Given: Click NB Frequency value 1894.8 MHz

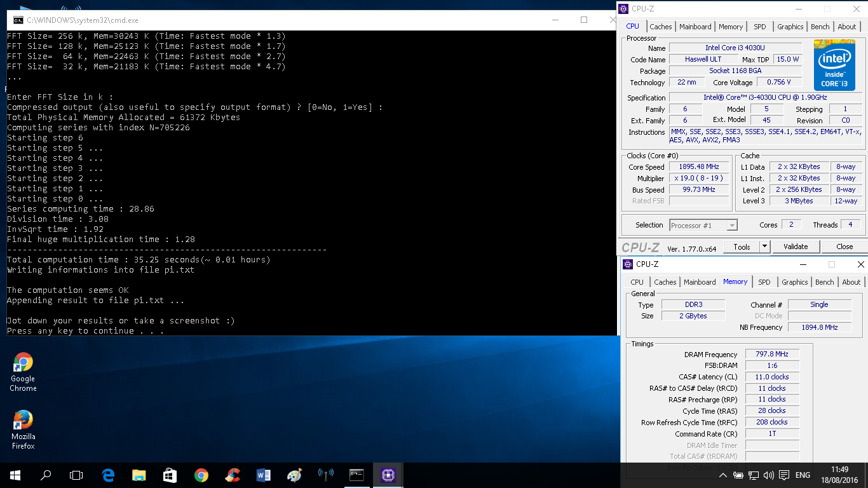Looking at the screenshot, I should 820,327.
